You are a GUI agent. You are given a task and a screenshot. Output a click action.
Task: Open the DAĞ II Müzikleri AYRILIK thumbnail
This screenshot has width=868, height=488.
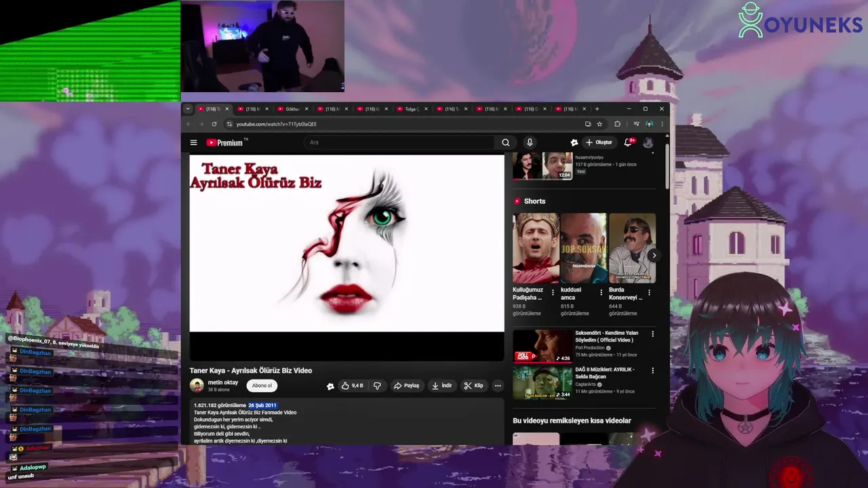542,382
